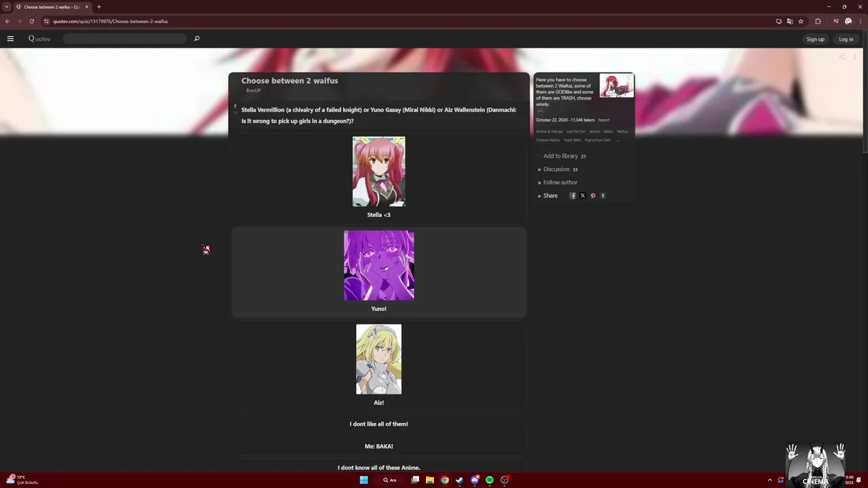
Task: Open the translate page icon
Action: point(790,21)
